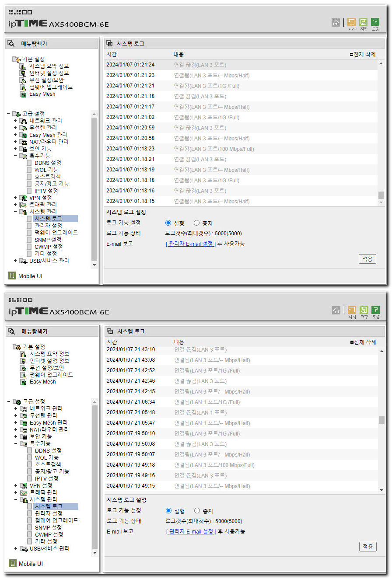
Task: Click 적용 button in lower window
Action: pyautogui.click(x=368, y=547)
